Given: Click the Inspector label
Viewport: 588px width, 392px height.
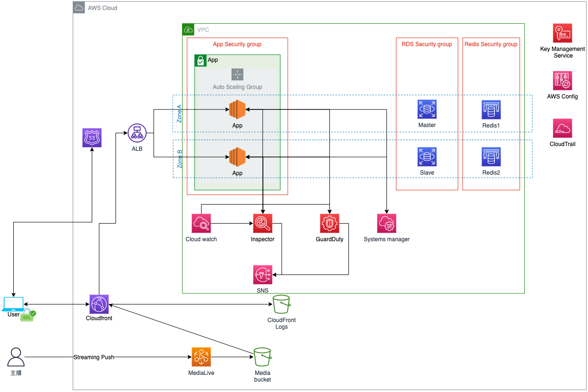Looking at the screenshot, I should click(x=262, y=239).
